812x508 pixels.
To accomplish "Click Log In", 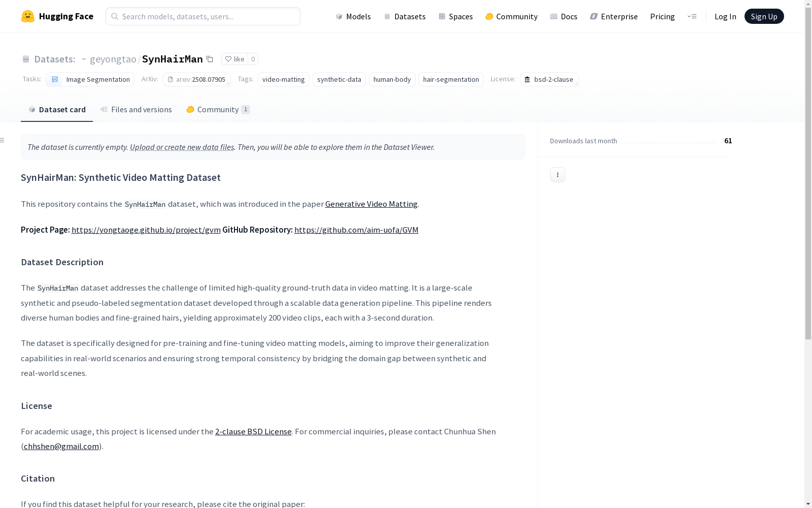I will click(x=725, y=16).
